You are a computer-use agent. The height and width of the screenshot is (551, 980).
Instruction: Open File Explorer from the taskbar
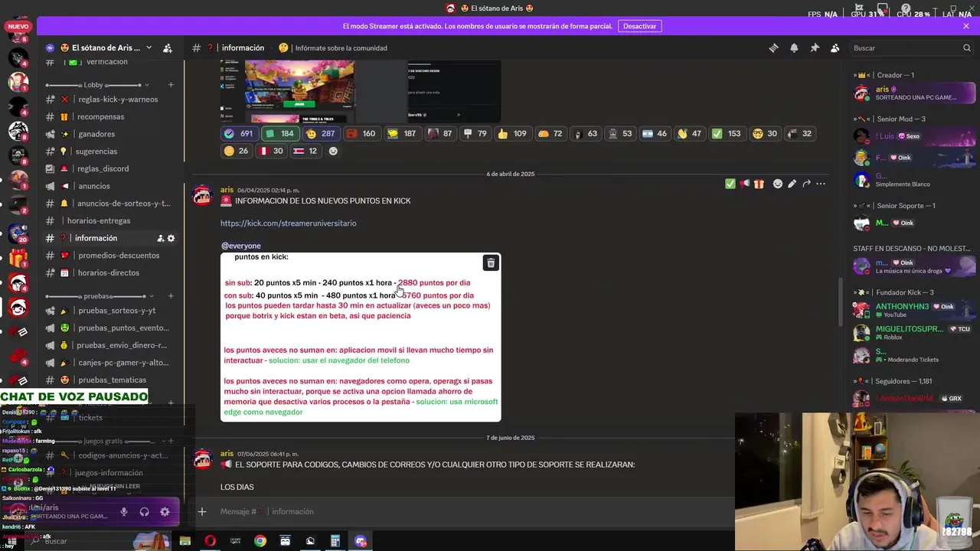click(x=185, y=541)
